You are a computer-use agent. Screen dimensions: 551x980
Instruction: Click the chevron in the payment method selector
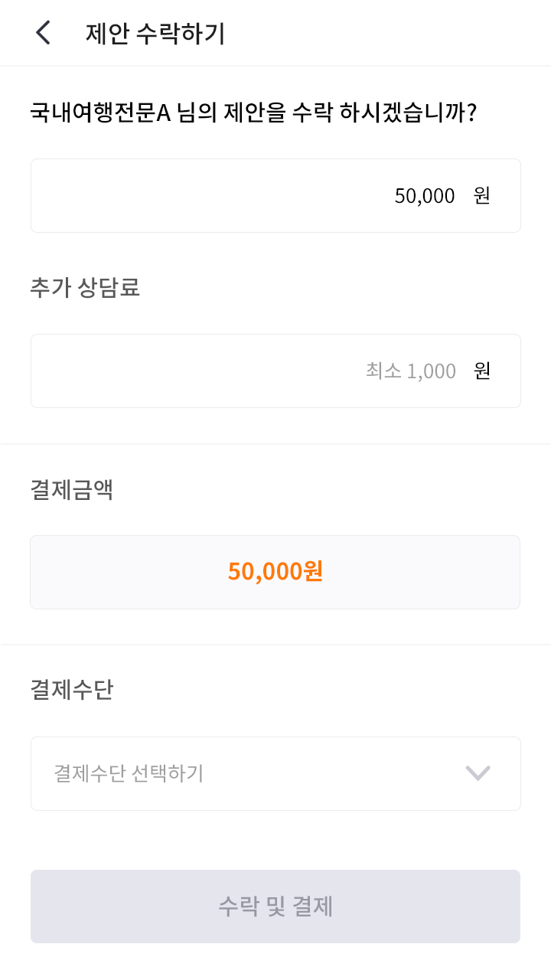478,773
